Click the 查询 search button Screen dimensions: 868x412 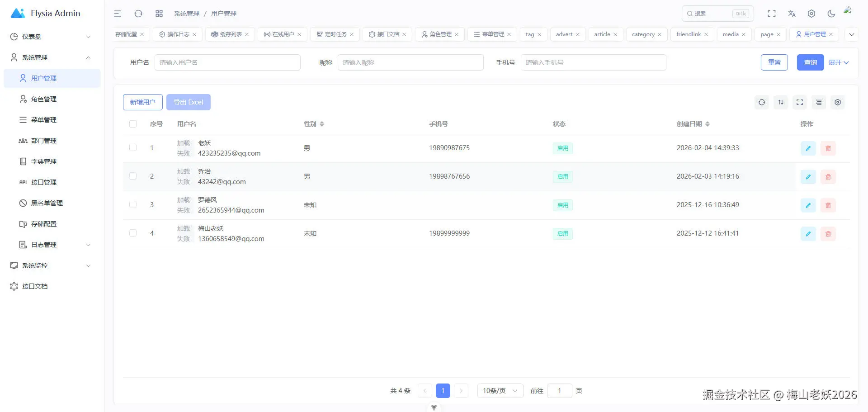[x=811, y=62]
